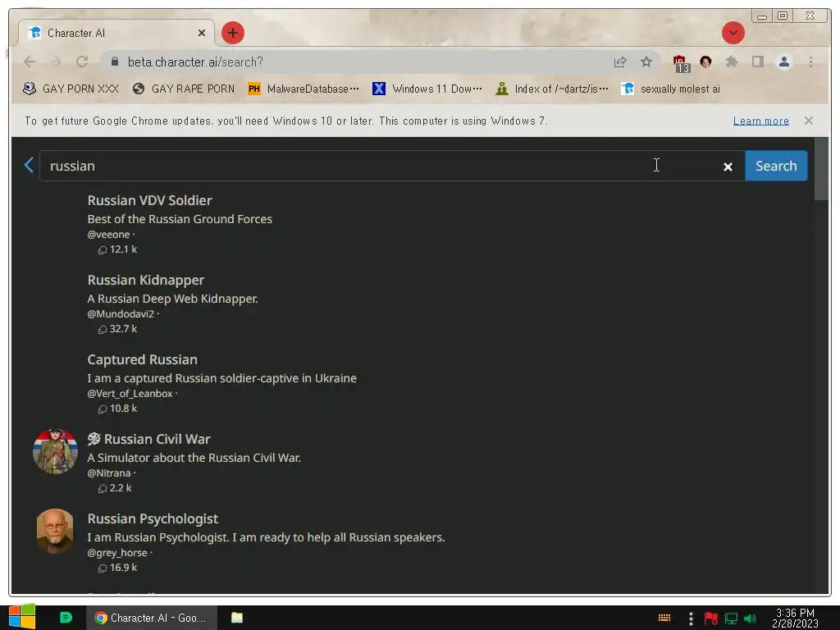The width and height of the screenshot is (840, 630).
Task: Open the red tab search chevron
Action: point(733,33)
